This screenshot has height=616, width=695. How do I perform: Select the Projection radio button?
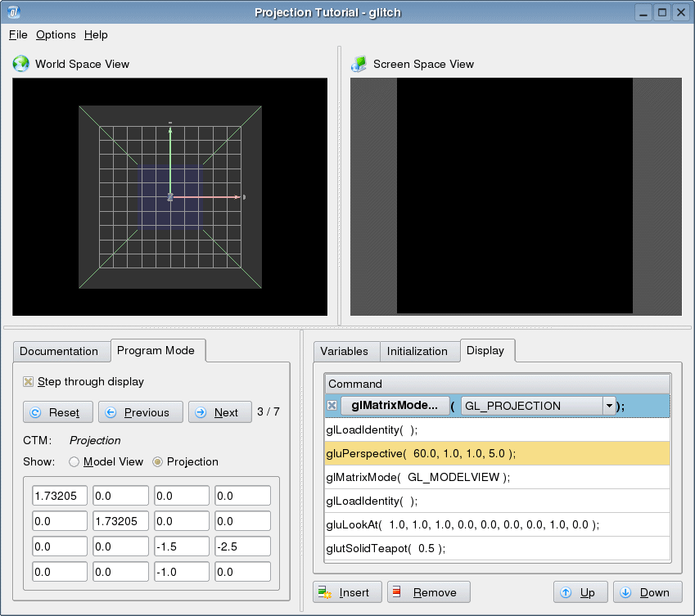158,461
